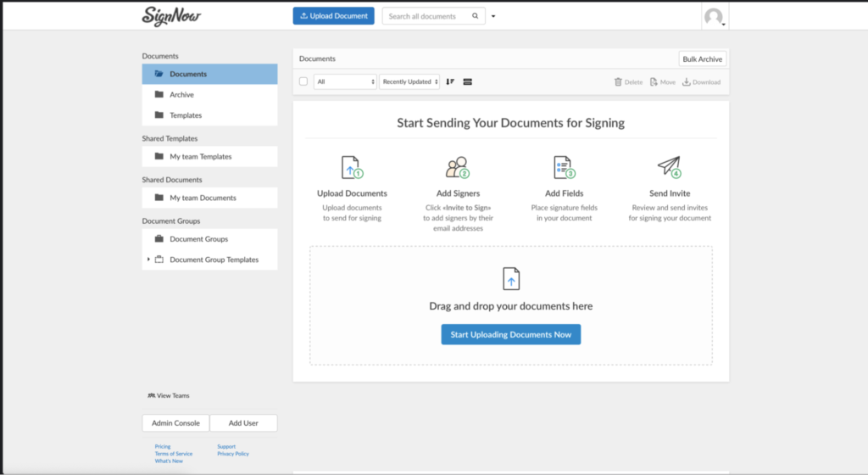Switch the list view layout icon
Viewport: 868px width, 475px height.
click(467, 81)
